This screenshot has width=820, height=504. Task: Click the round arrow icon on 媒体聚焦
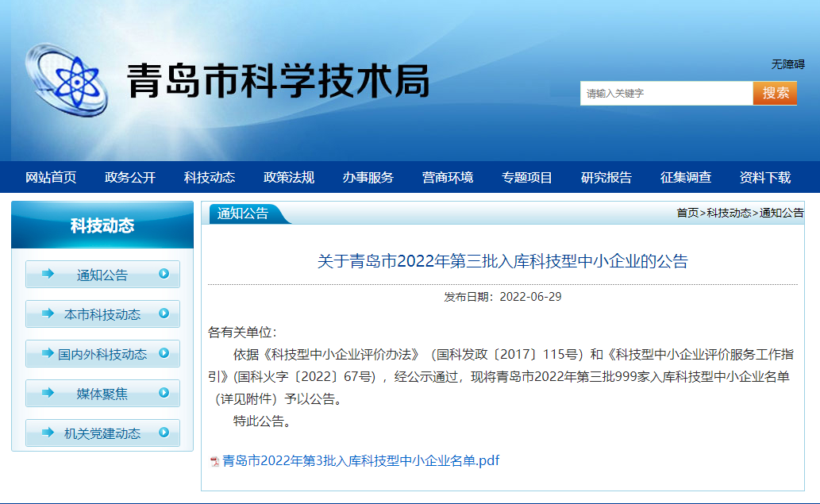164,393
